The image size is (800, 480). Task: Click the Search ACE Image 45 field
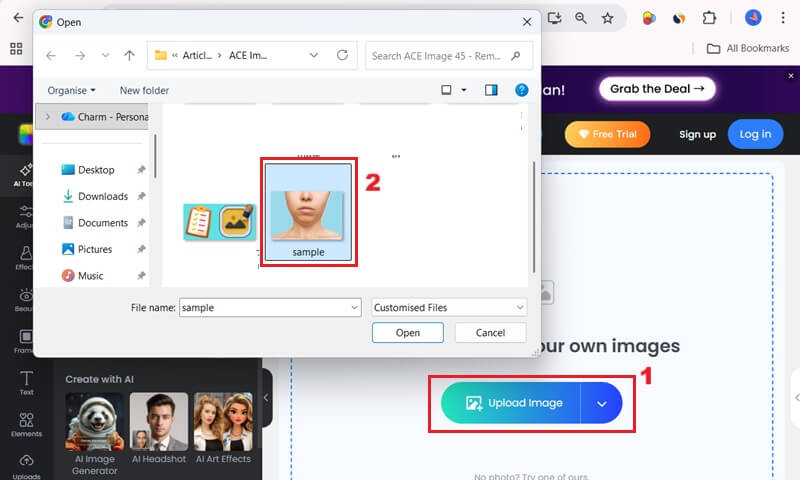click(x=449, y=56)
